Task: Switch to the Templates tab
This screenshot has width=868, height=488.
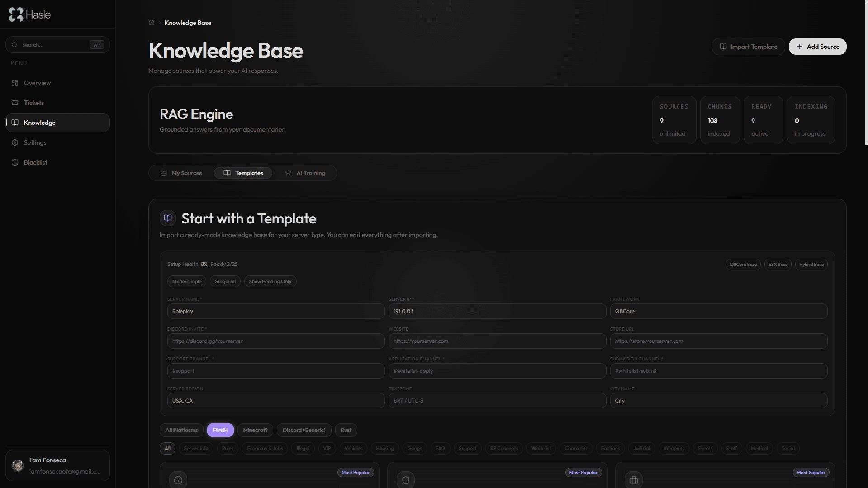Action: pos(243,173)
